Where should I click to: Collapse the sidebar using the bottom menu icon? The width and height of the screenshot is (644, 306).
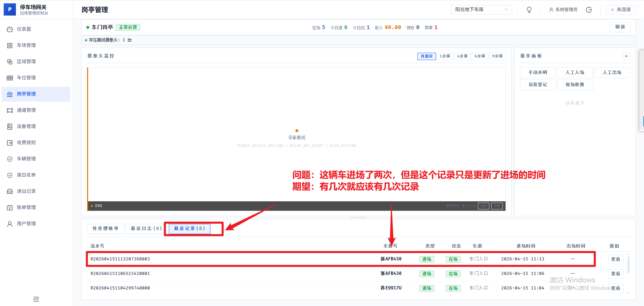point(36,299)
